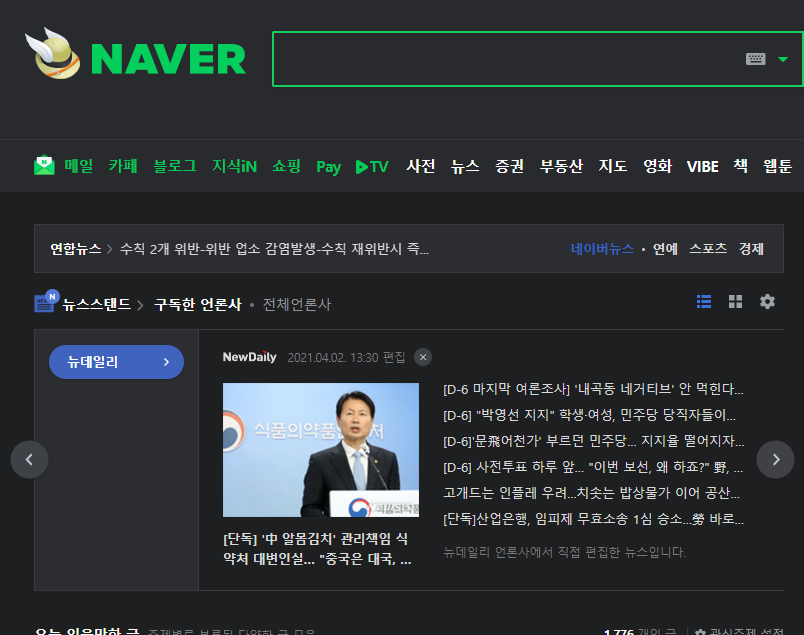
Task: Open headline '中 알몸김치' 관리책임 article
Action: pyautogui.click(x=317, y=548)
